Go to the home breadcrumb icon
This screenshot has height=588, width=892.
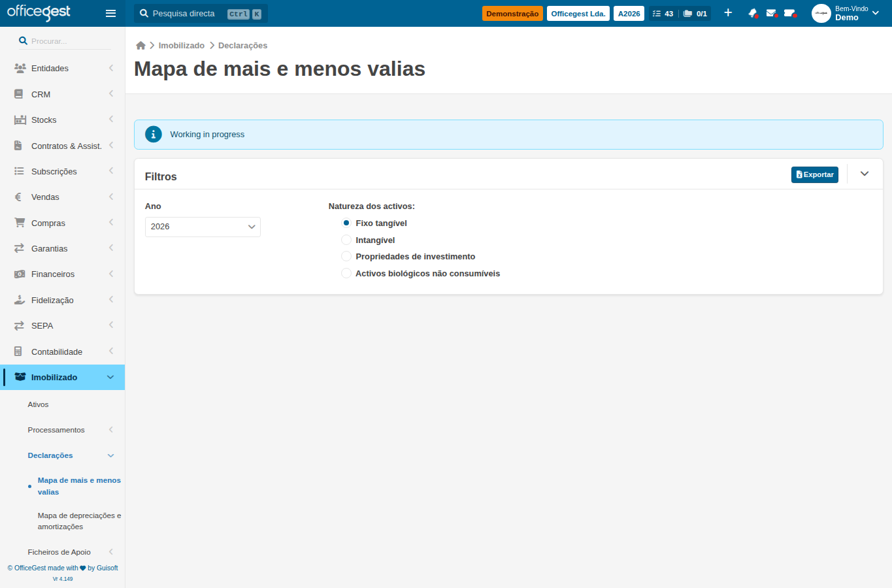140,46
